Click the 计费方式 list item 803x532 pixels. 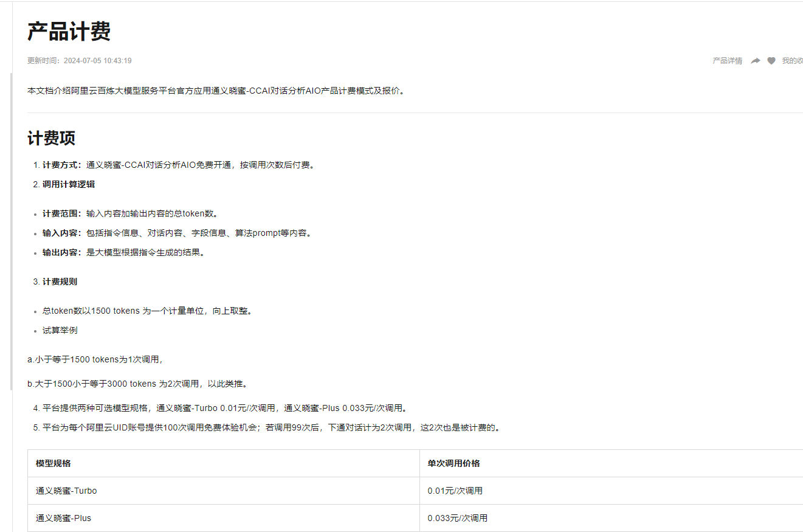point(180,165)
